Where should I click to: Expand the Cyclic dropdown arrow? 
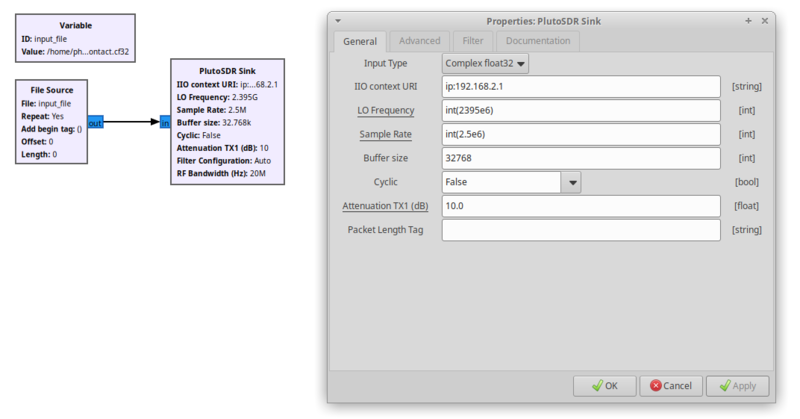pyautogui.click(x=571, y=183)
